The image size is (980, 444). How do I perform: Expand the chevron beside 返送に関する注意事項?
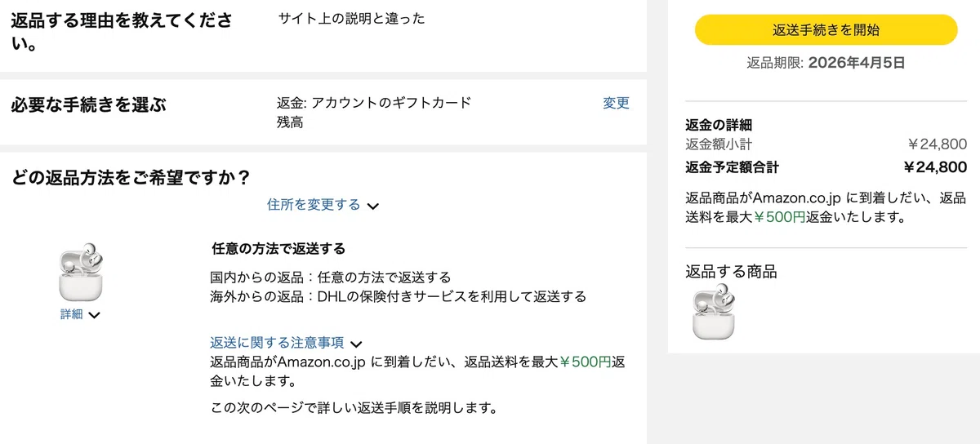pyautogui.click(x=355, y=344)
